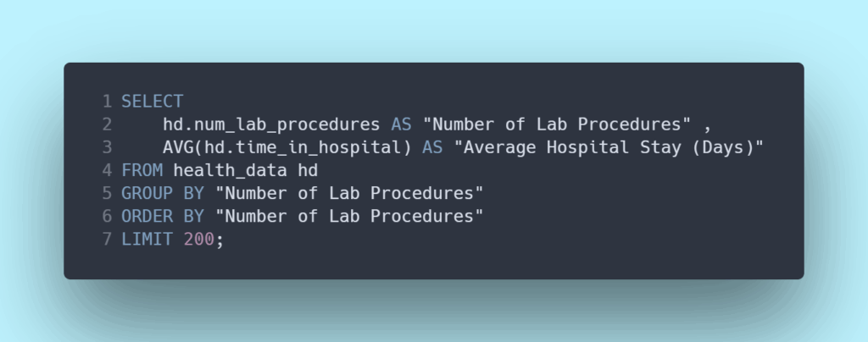Click line number 4 in the gutter
The width and height of the screenshot is (868, 342).
pos(107,170)
